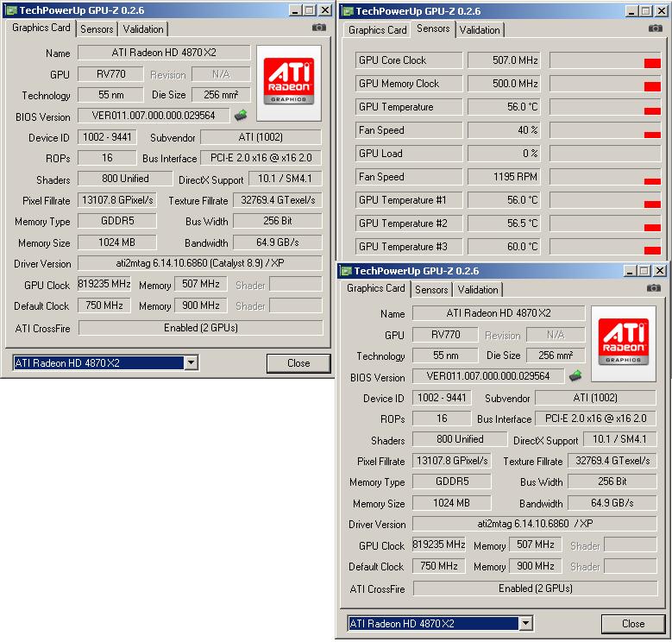Click the GDDR5 Memory Type field in the bottom-right window

tap(452, 481)
